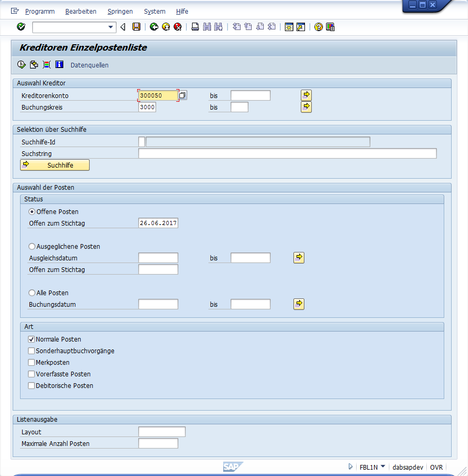
Task: Click the Buchungsdatum bis upper limit field
Action: tap(251, 304)
